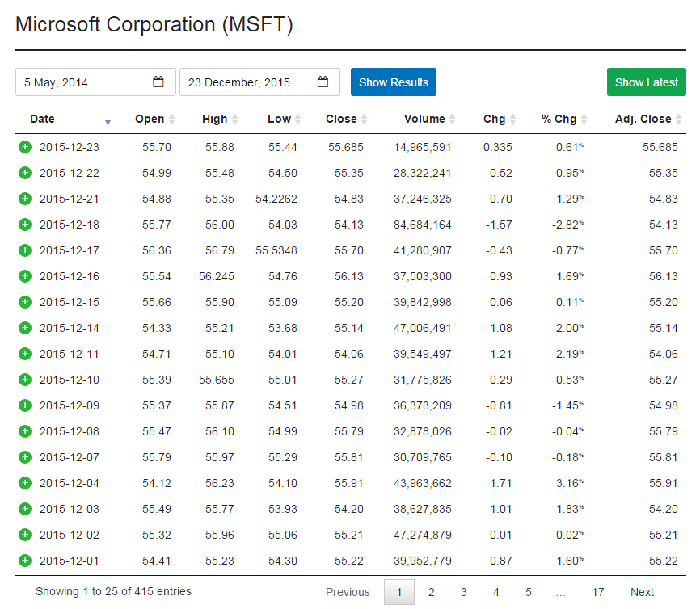Viewport: 700px width, 609px height.
Task: Expand row details for 2015-12-01
Action: 24,561
